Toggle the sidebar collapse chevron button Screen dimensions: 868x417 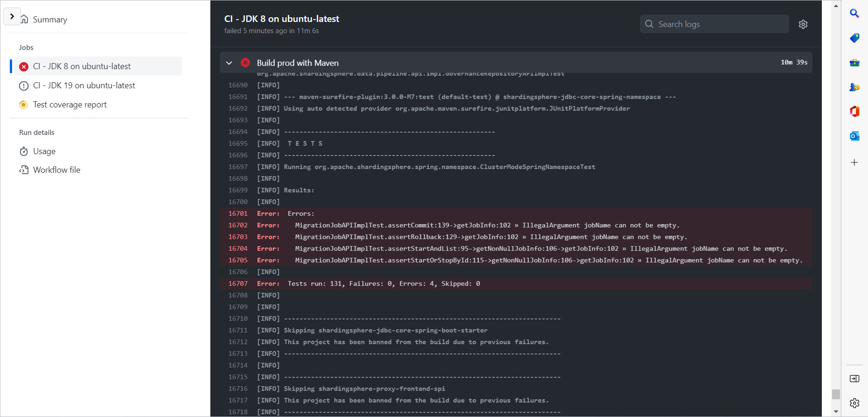pyautogui.click(x=12, y=16)
